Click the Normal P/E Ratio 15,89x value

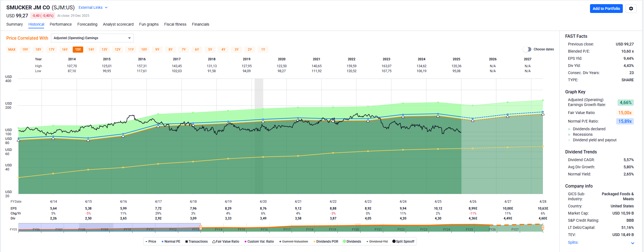625,121
